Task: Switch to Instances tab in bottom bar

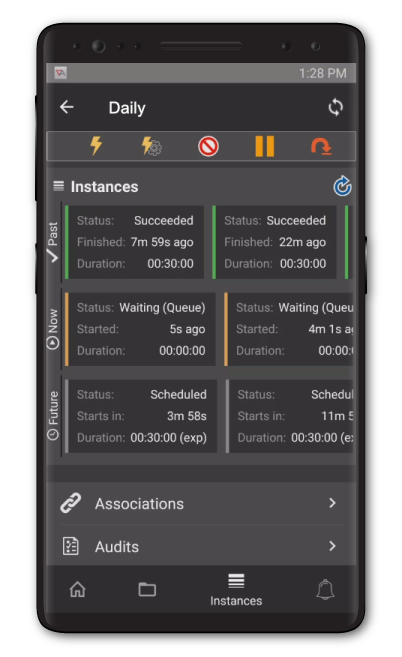Action: 236,590
